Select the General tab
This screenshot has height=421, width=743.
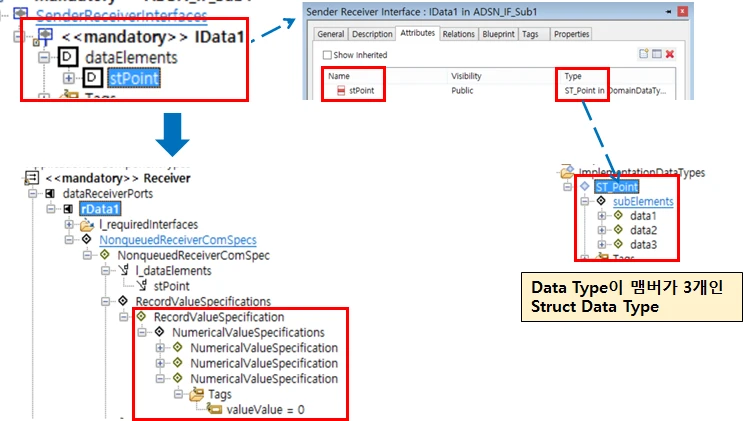pyautogui.click(x=330, y=34)
